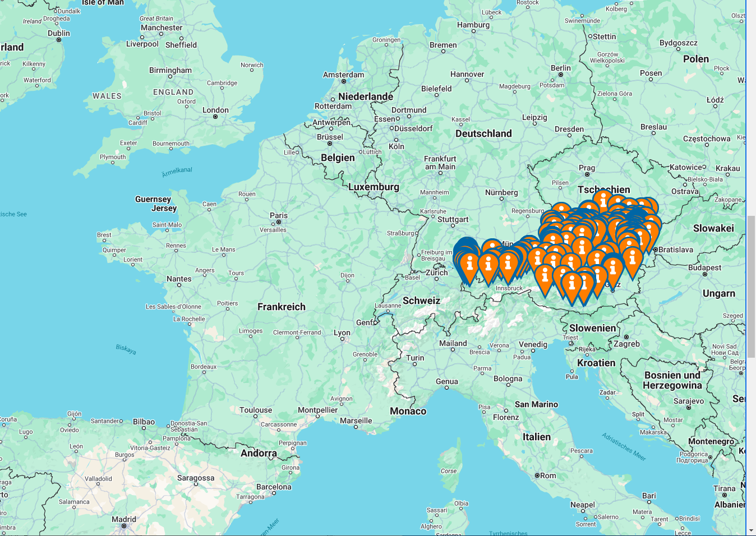The image size is (756, 536).
Task: Select the second info marker from the west
Action: (x=488, y=264)
